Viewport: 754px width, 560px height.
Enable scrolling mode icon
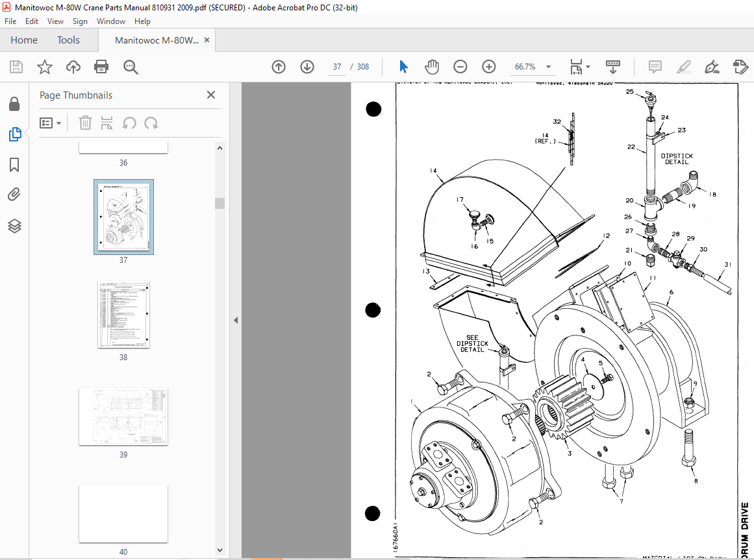pos(613,67)
